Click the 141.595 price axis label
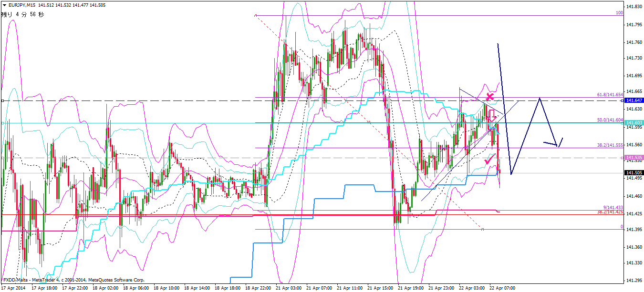The height and width of the screenshot is (292, 644). pos(634,127)
